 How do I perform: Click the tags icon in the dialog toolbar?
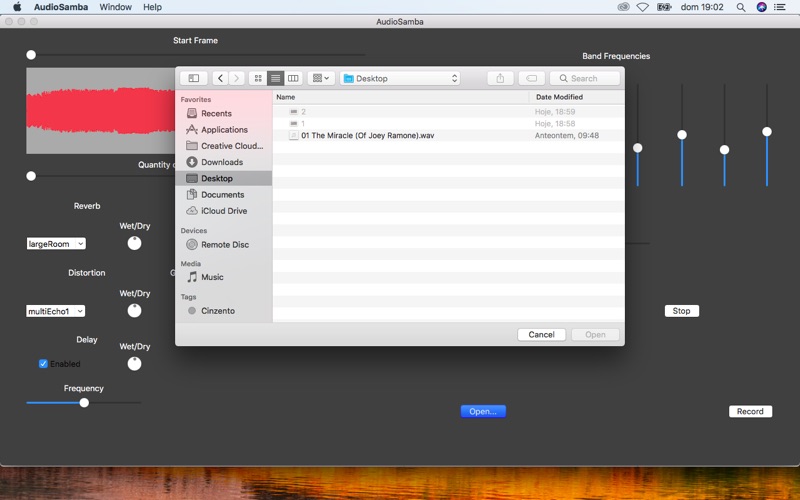pyautogui.click(x=531, y=78)
